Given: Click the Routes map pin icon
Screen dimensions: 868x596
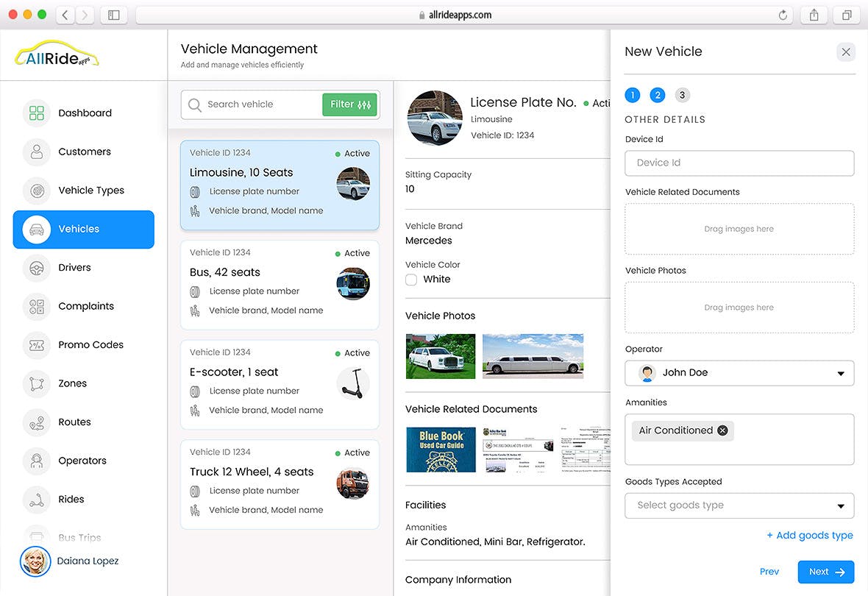Looking at the screenshot, I should 37,422.
